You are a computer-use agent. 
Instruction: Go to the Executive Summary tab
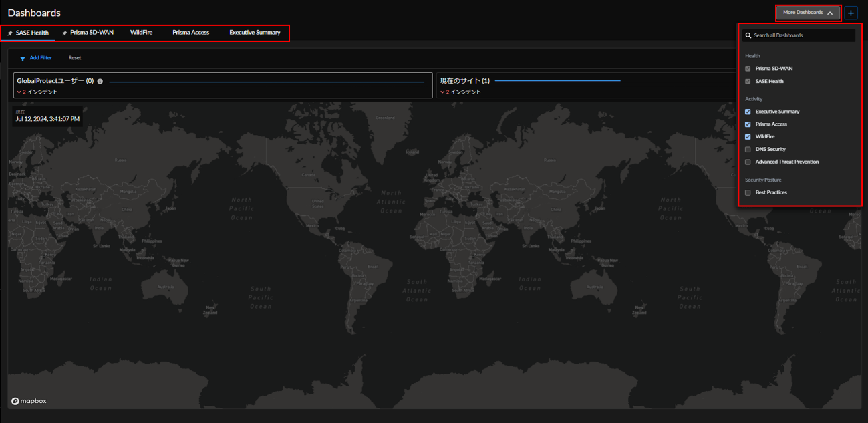pyautogui.click(x=255, y=33)
